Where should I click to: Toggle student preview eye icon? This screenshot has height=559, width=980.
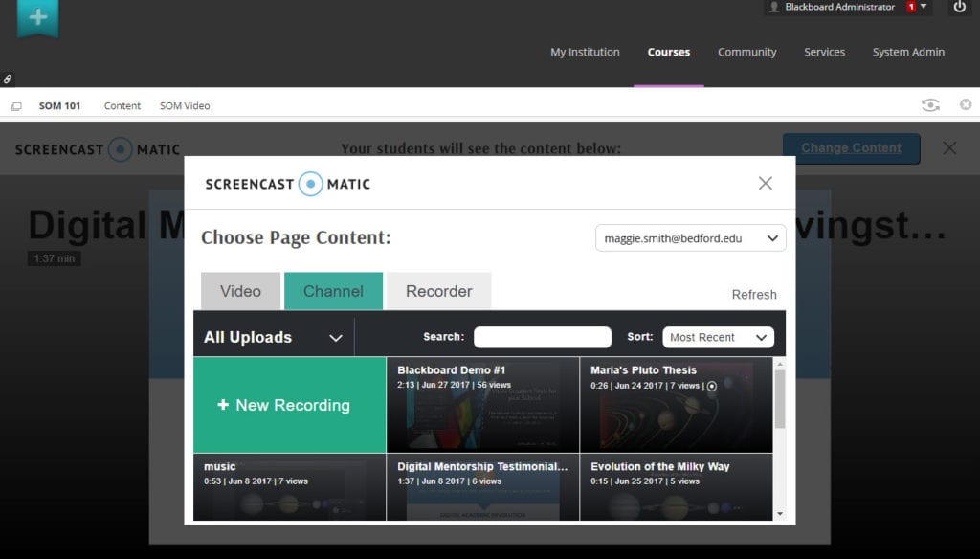click(x=930, y=105)
